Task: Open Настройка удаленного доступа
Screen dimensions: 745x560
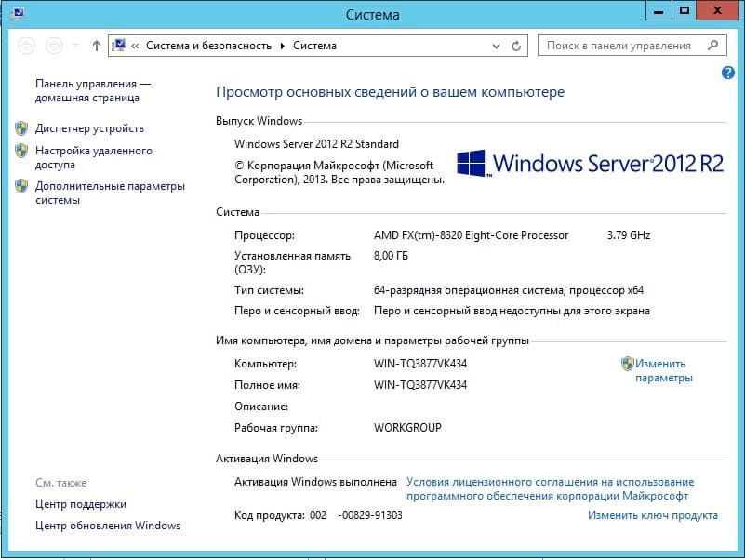Action: tap(94, 158)
